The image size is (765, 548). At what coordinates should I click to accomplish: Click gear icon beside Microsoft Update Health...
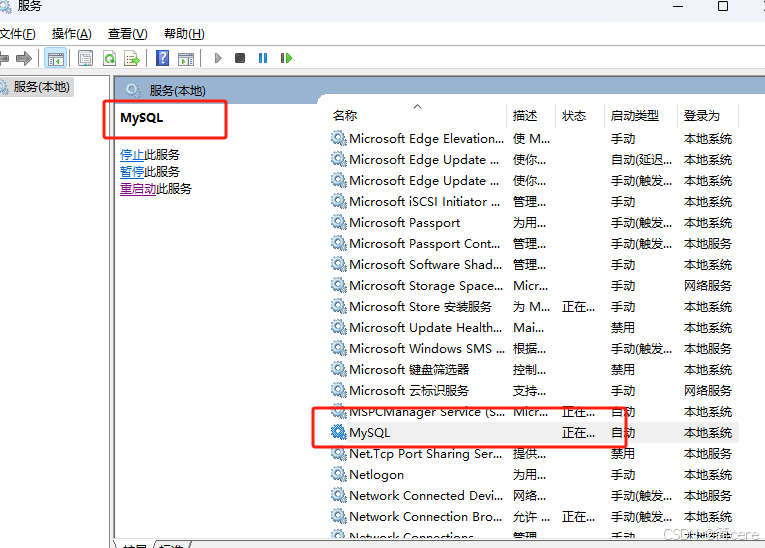coord(339,326)
